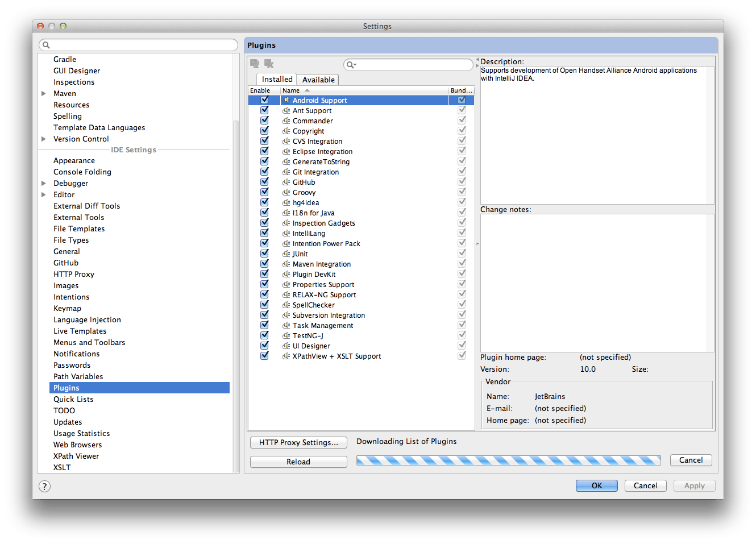The height and width of the screenshot is (544, 756).
Task: Click the Groovy plugin icon
Action: tap(286, 192)
